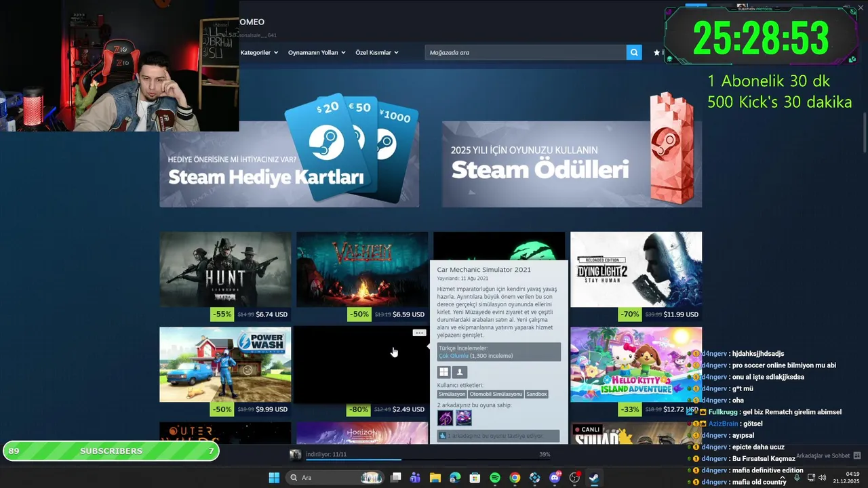Click the Windows taskbar search box Ara
Viewport: 868px width, 488px height.
336,478
